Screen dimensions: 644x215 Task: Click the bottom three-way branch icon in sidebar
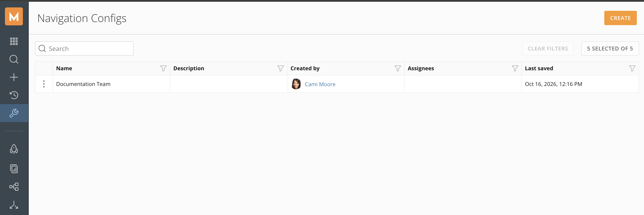click(x=14, y=205)
